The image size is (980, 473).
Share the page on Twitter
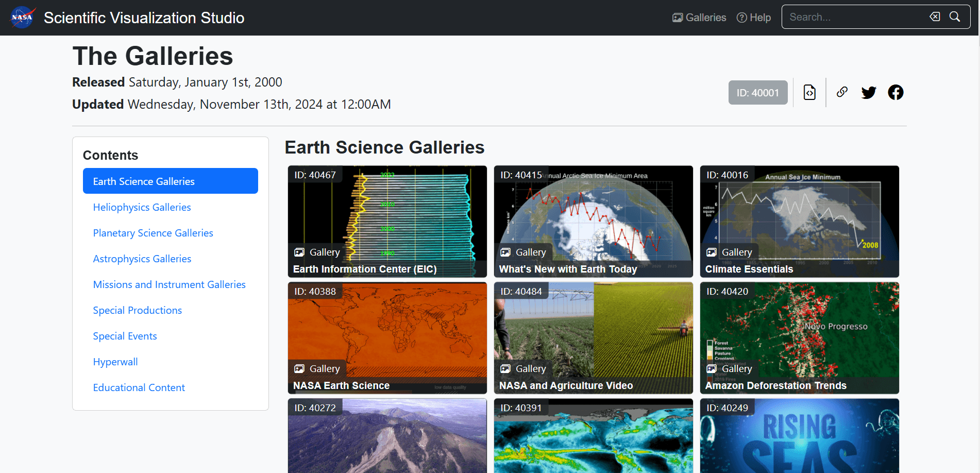869,93
